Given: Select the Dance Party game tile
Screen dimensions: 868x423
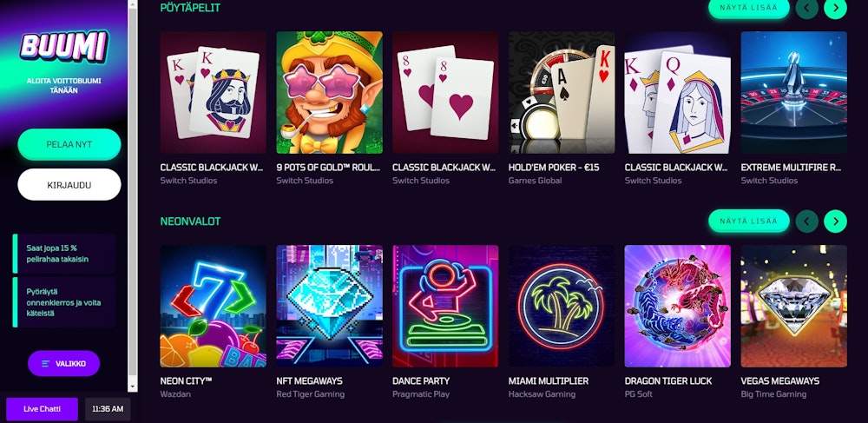Looking at the screenshot, I should click(445, 307).
